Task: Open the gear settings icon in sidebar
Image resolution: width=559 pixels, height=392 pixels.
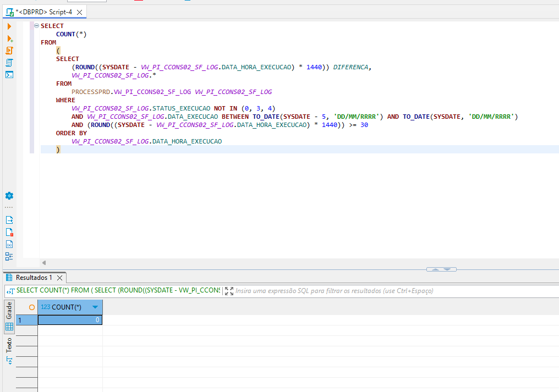Action: [x=9, y=196]
